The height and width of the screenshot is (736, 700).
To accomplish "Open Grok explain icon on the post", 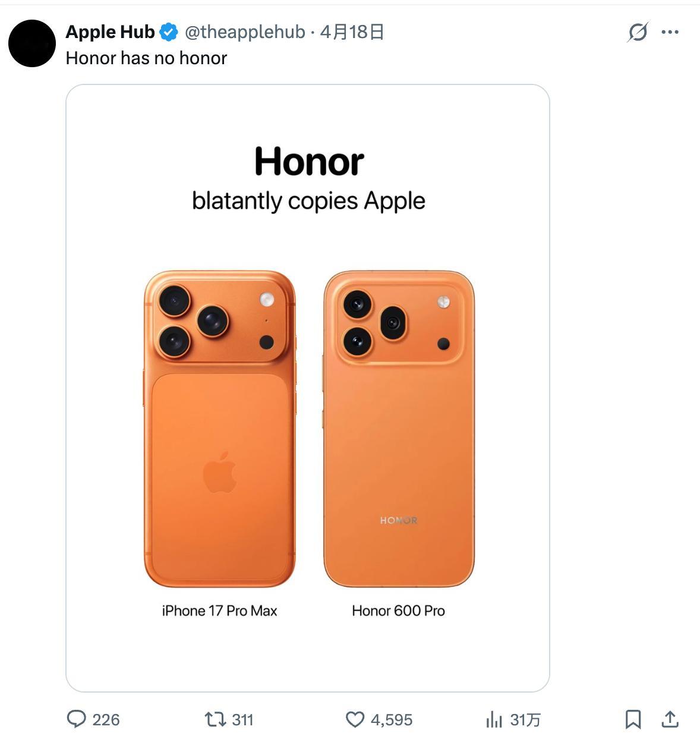I will 637,32.
